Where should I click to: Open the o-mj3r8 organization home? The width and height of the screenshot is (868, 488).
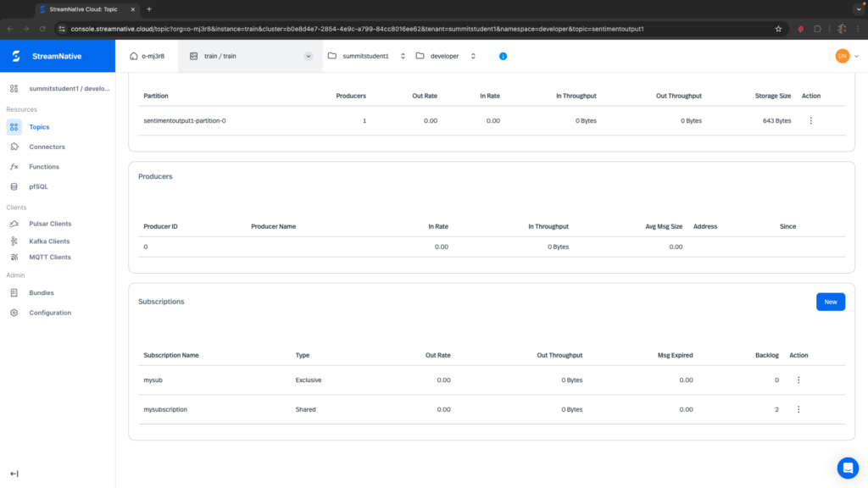(x=147, y=56)
